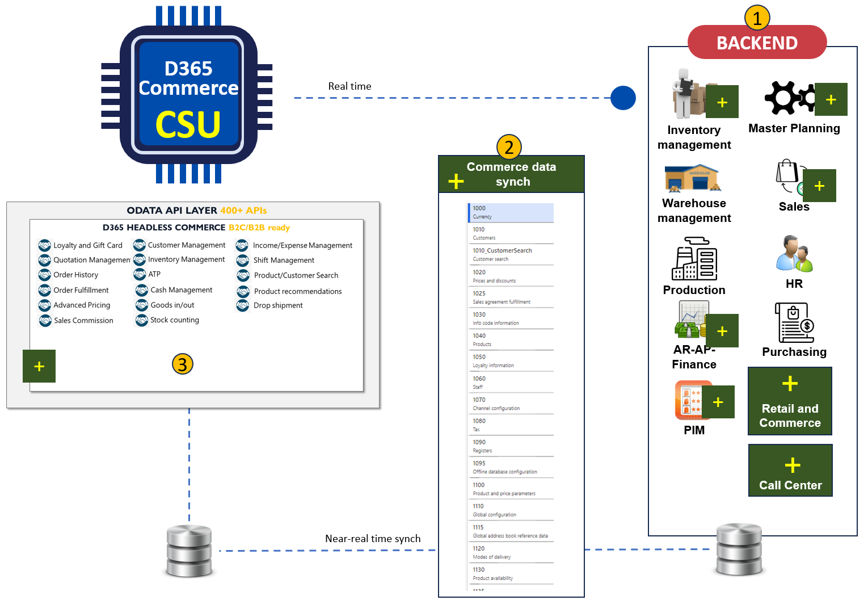Screen dimensions: 868x600
Task: Click handshake icon beside Customer Management
Action: click(x=140, y=245)
